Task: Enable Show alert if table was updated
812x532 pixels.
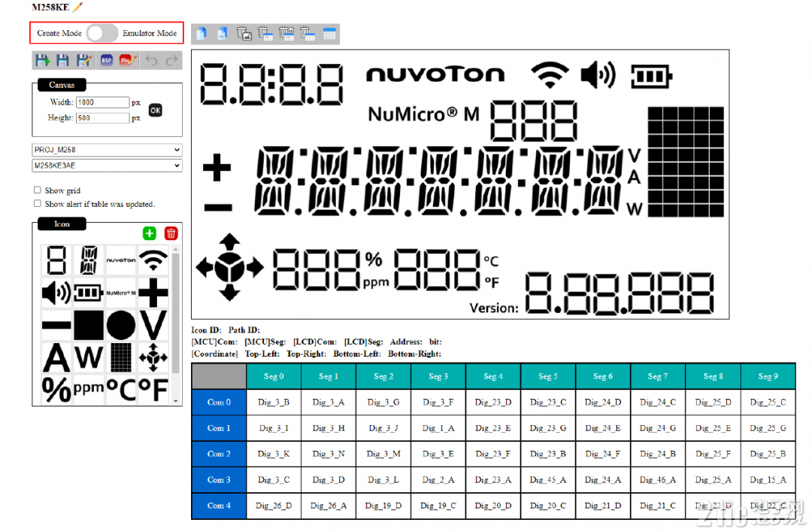Action: pos(38,204)
